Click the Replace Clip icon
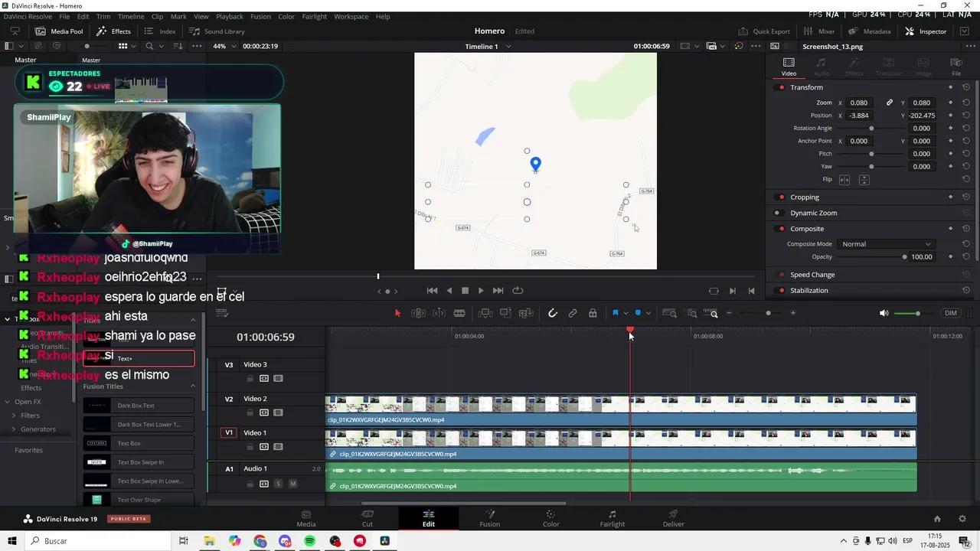Viewport: 980px width, 551px height. point(526,313)
